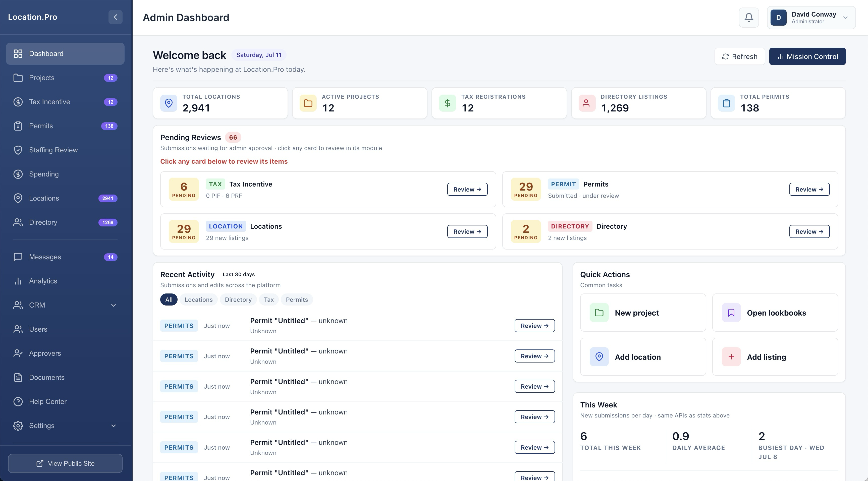Click View Public Site button
Screen dimensions: 868x481
[x=65, y=463]
